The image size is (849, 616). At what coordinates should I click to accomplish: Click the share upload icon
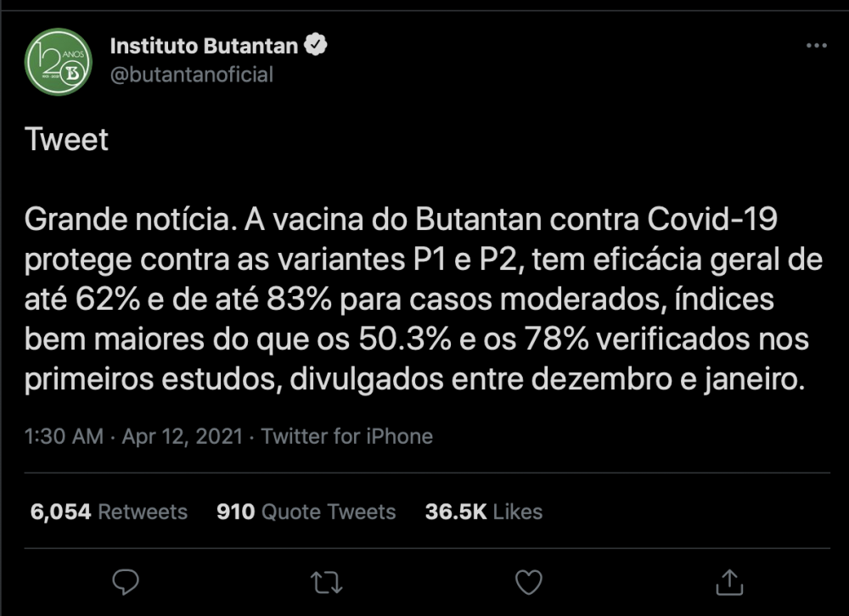(x=729, y=582)
